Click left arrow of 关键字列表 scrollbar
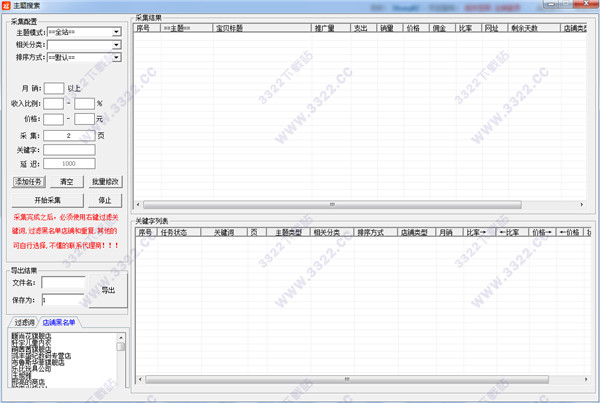The height and width of the screenshot is (403, 600). pos(140,379)
